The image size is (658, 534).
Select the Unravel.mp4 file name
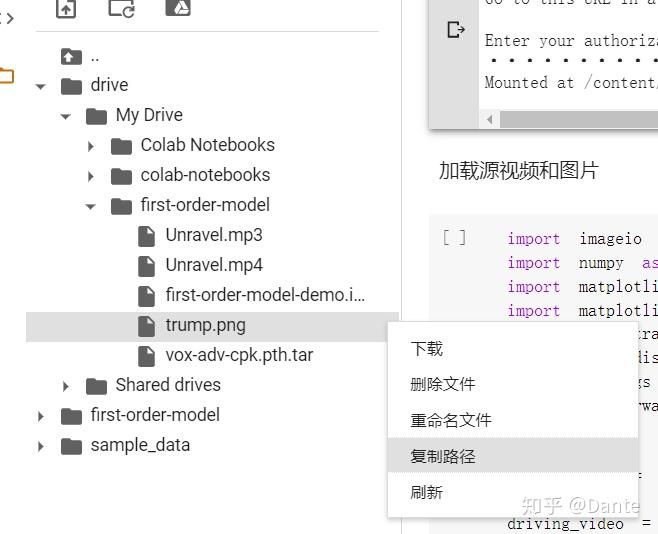[214, 266]
